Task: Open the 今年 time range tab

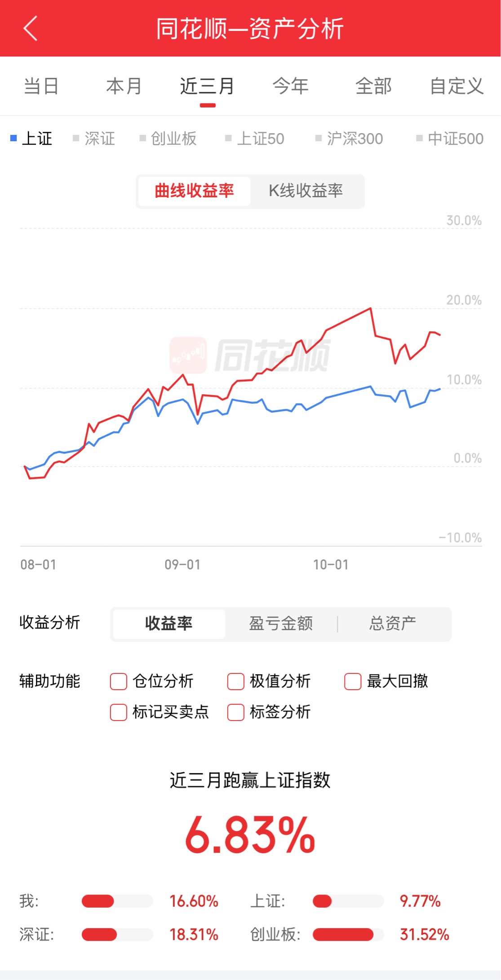Action: tap(291, 86)
